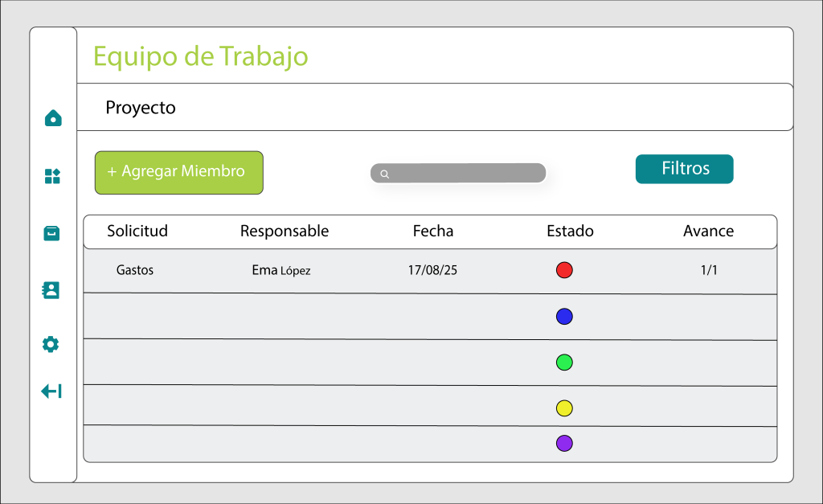Viewport: 823px width, 504px height.
Task: Open settings gear icon in sidebar
Action: [x=51, y=344]
